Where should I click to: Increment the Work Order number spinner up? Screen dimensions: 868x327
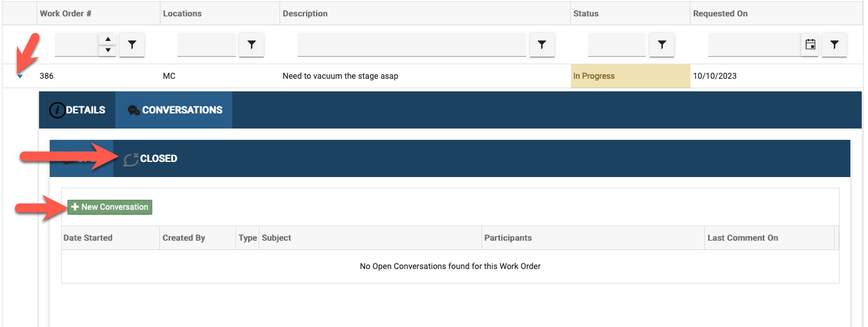108,40
